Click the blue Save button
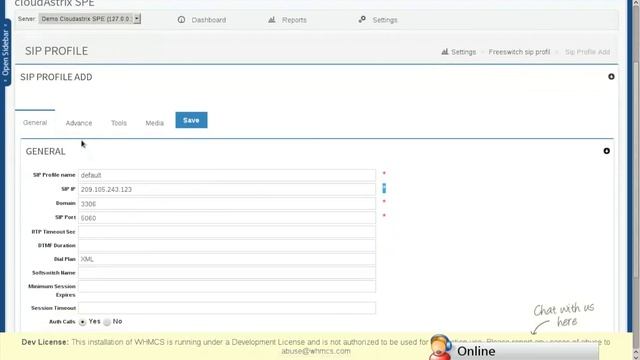Screen dimensions: 640x360 [x=191, y=120]
